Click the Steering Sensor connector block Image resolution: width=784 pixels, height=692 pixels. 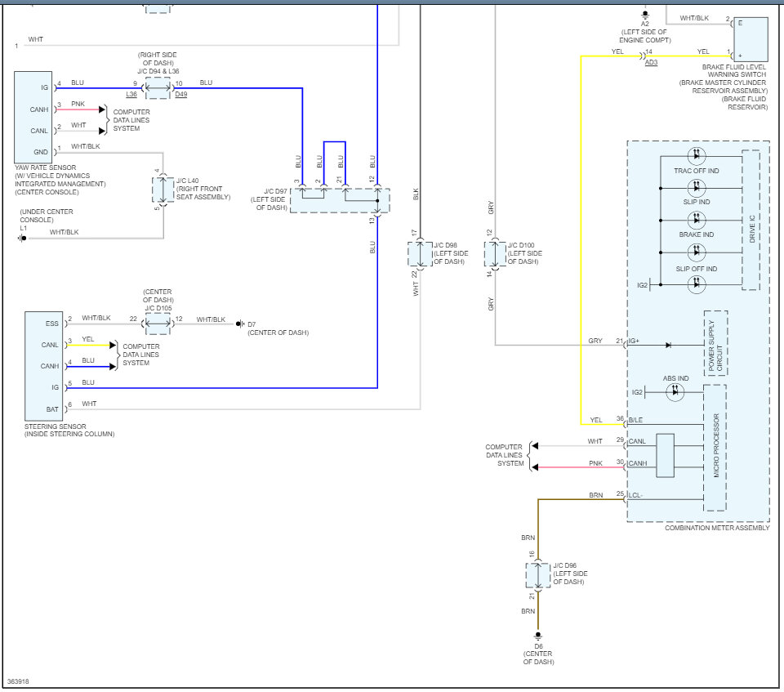click(x=45, y=366)
